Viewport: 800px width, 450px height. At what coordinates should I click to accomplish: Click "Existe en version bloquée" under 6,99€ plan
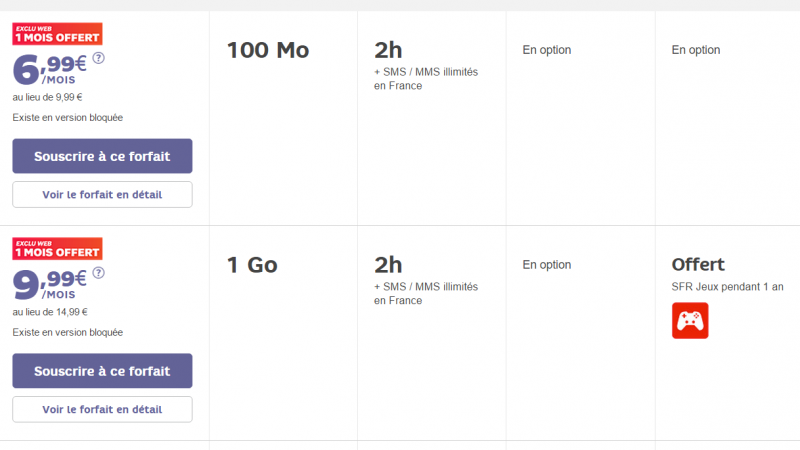click(x=68, y=117)
